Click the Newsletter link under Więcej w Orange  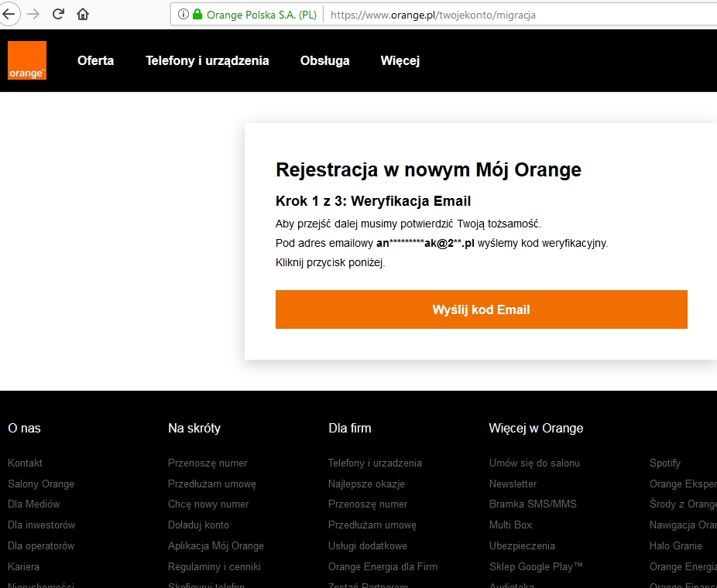click(513, 484)
